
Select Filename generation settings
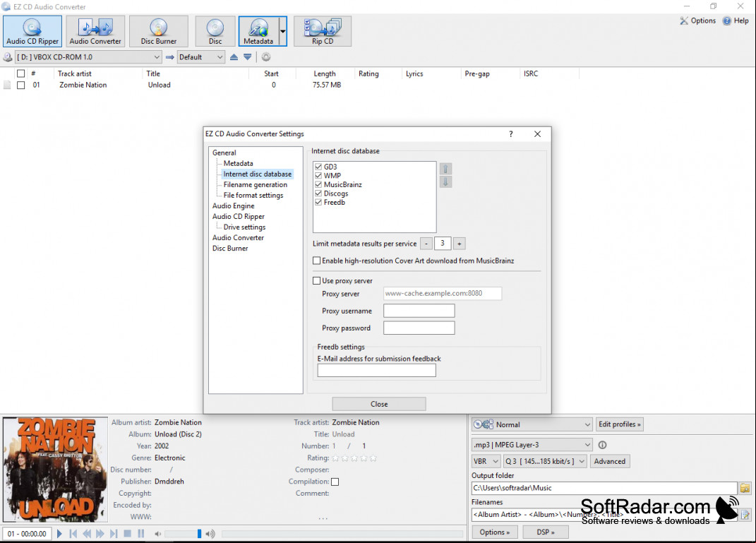(x=255, y=185)
